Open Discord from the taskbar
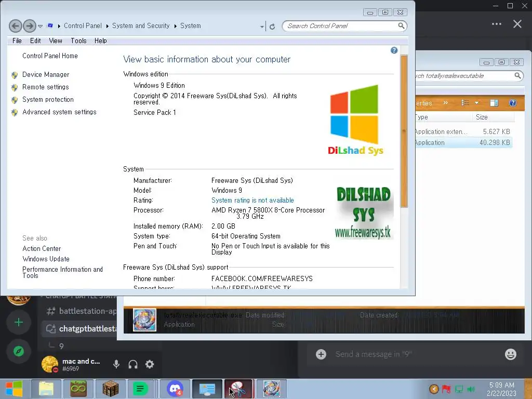This screenshot has height=399, width=532. pyautogui.click(x=175, y=389)
